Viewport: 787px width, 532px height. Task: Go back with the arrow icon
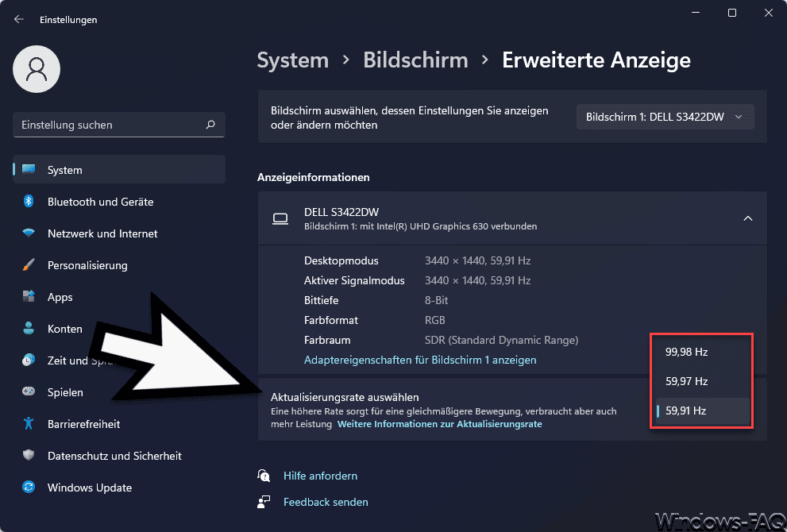[x=19, y=20]
